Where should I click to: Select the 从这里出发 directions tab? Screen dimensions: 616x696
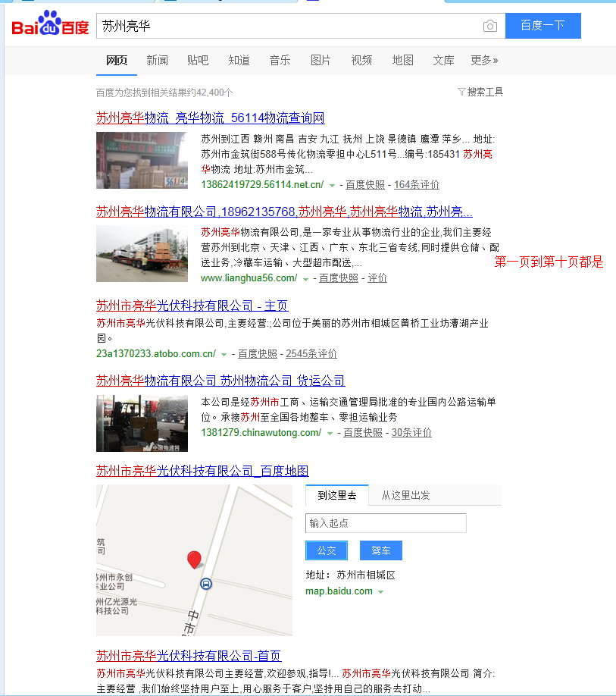coord(406,495)
